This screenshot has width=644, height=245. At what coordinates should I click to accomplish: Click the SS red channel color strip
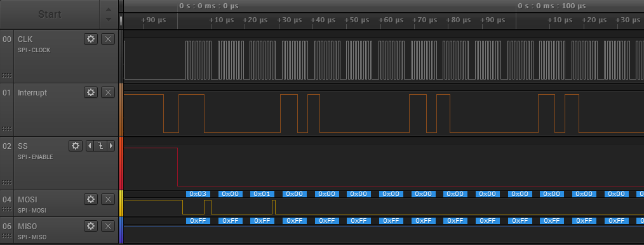tap(121, 163)
